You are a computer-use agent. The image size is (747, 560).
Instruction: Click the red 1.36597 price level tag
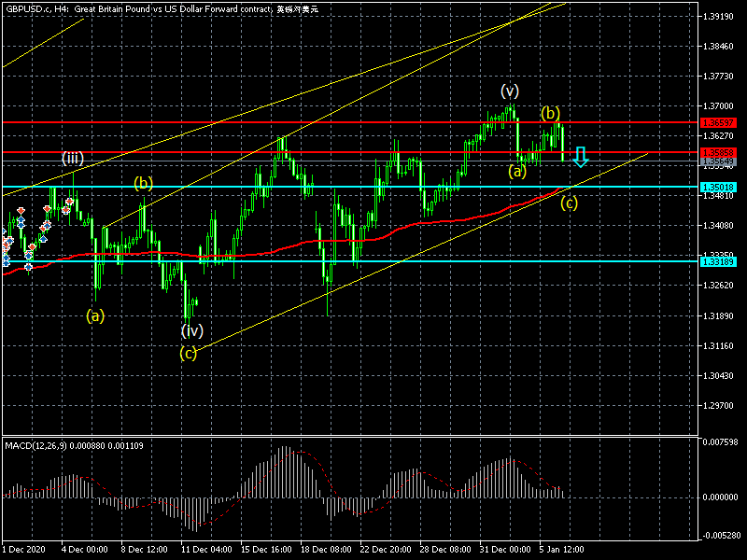click(718, 123)
